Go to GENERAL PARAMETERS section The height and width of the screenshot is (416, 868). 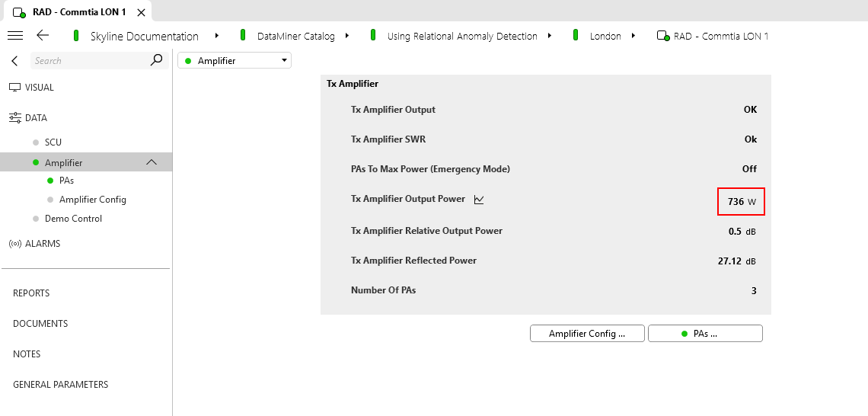[60, 385]
